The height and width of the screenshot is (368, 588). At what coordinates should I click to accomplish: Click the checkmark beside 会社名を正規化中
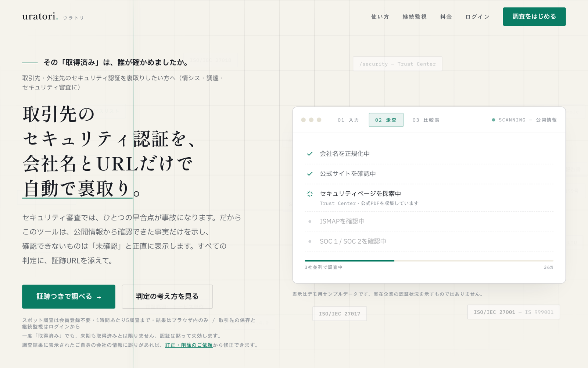click(x=310, y=154)
